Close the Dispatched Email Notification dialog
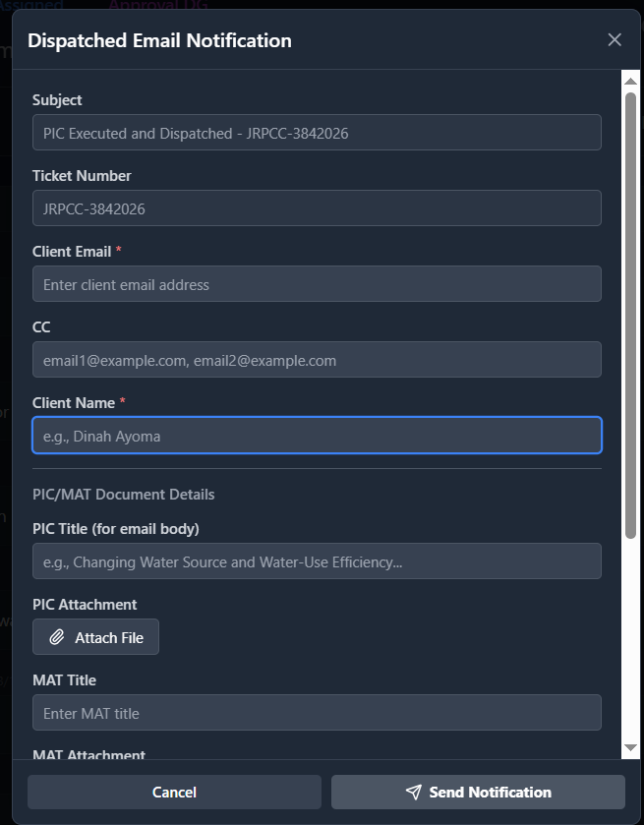This screenshot has height=825, width=644. (x=615, y=39)
